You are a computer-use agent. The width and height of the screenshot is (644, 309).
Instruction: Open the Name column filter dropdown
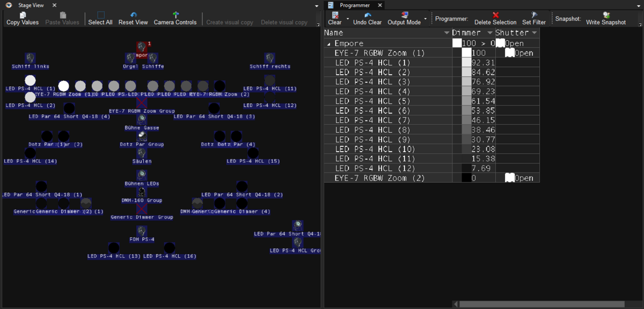447,33
